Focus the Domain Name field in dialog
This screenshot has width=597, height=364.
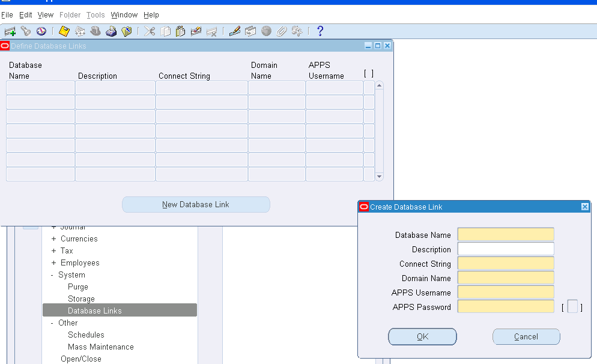click(x=506, y=278)
